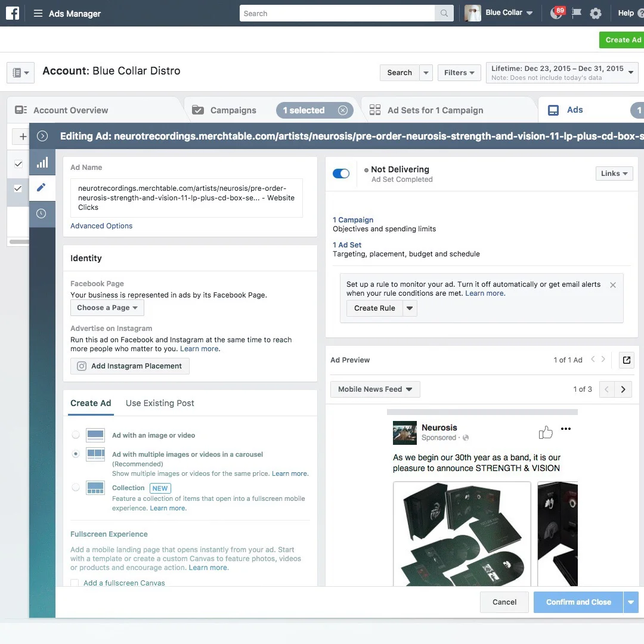Open the Blue Collar account dropdown
Screen dimensions: 644x644
[x=509, y=13]
